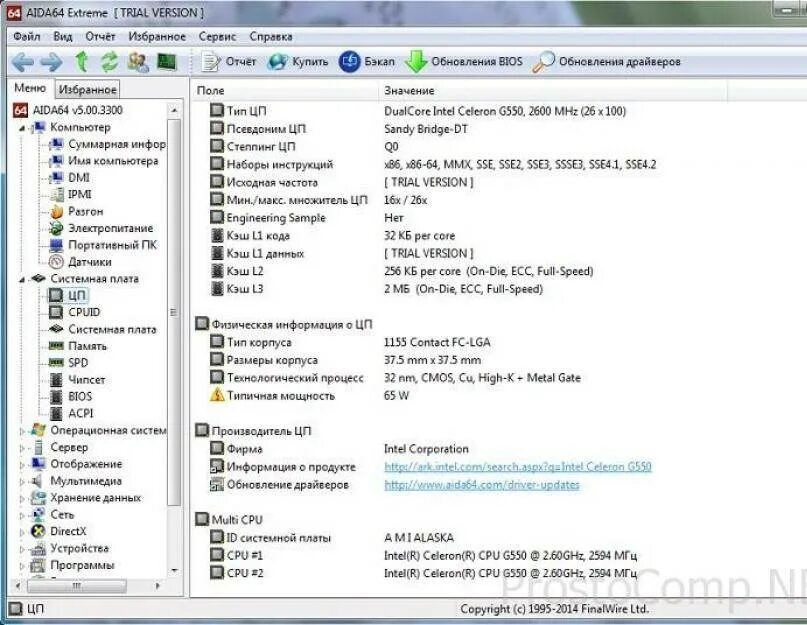
Task: Expand the Операционная система node
Action: (x=22, y=431)
